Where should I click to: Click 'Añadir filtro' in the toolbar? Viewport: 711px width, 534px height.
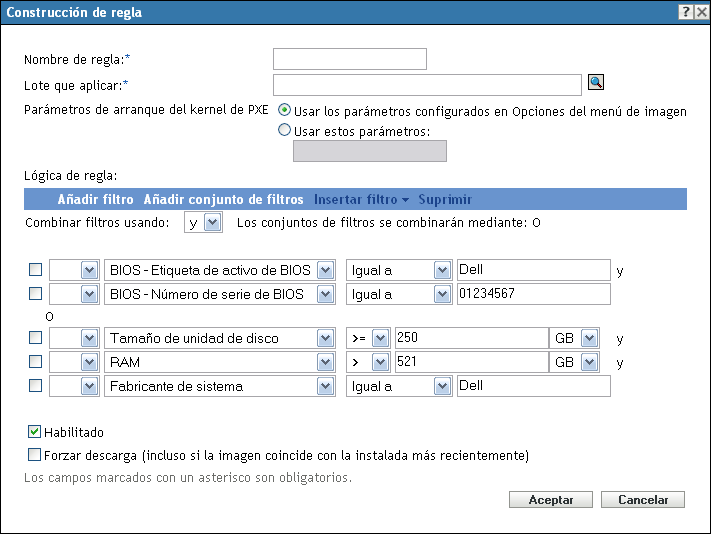click(x=96, y=199)
